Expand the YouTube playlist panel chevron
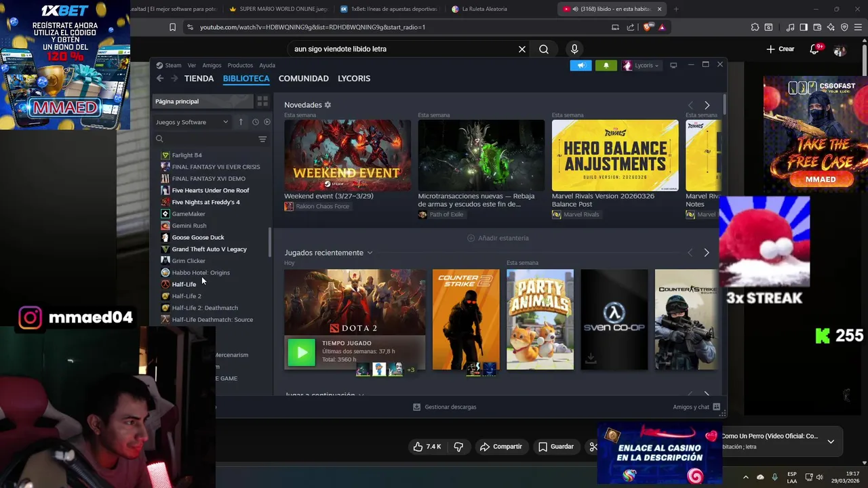The height and width of the screenshot is (488, 868). (x=831, y=441)
